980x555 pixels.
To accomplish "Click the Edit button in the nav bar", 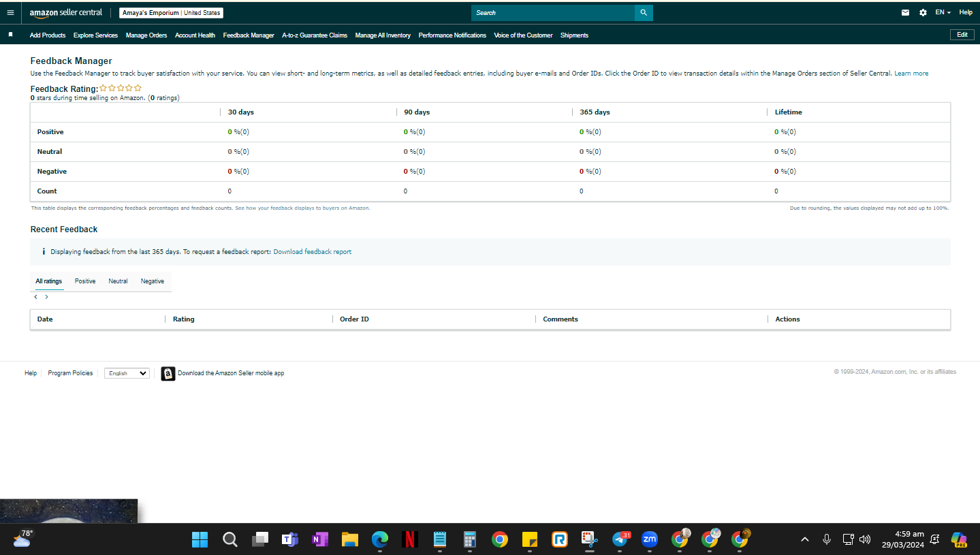I will pyautogui.click(x=962, y=35).
